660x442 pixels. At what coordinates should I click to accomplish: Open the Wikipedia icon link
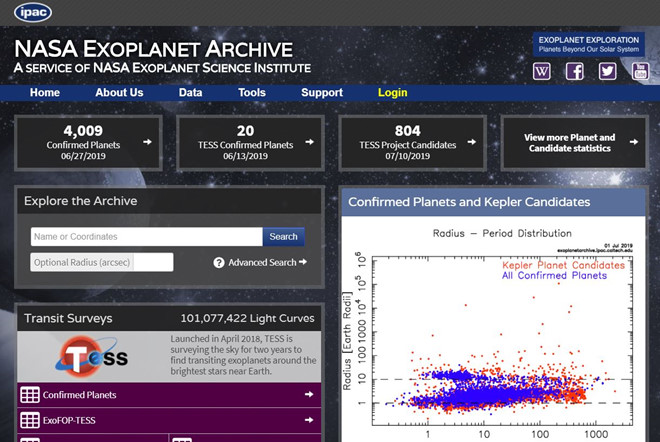[543, 71]
